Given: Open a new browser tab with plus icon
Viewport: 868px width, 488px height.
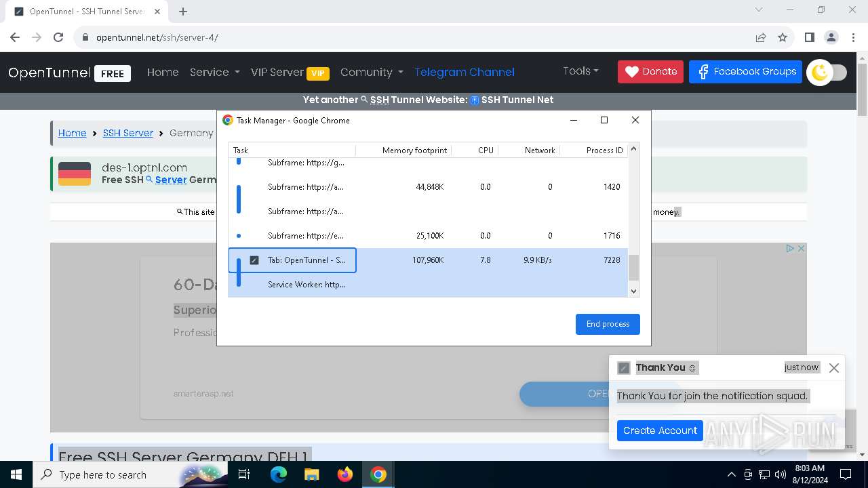Looking at the screenshot, I should coord(183,11).
